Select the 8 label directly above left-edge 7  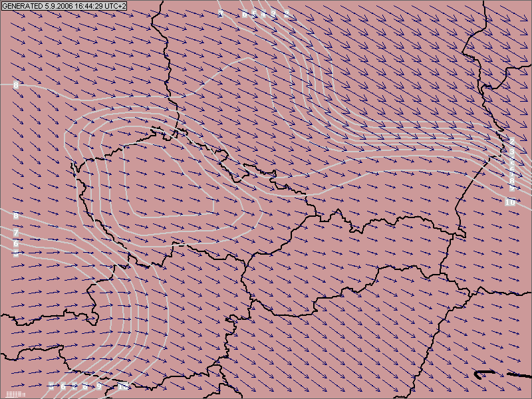[x=16, y=215]
